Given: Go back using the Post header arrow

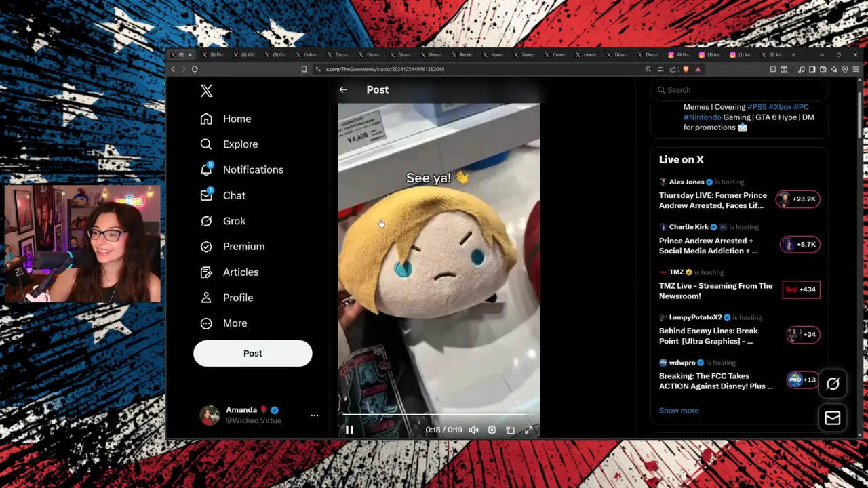Looking at the screenshot, I should pos(343,89).
